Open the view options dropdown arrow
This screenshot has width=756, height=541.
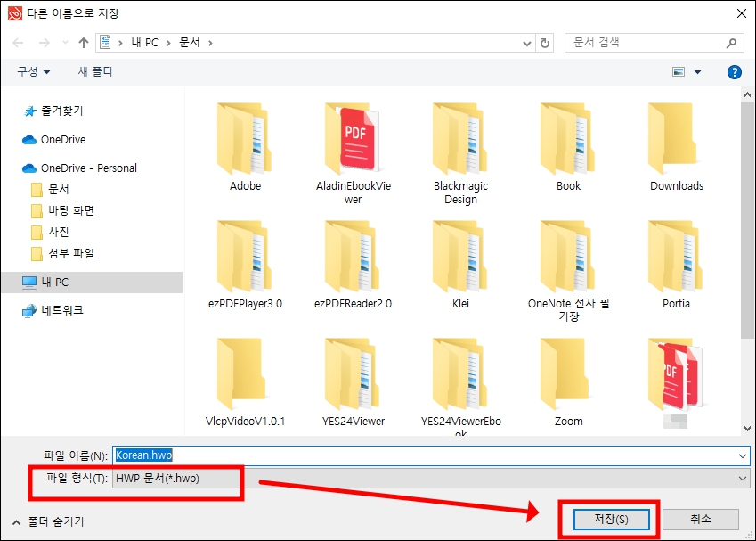click(x=697, y=72)
